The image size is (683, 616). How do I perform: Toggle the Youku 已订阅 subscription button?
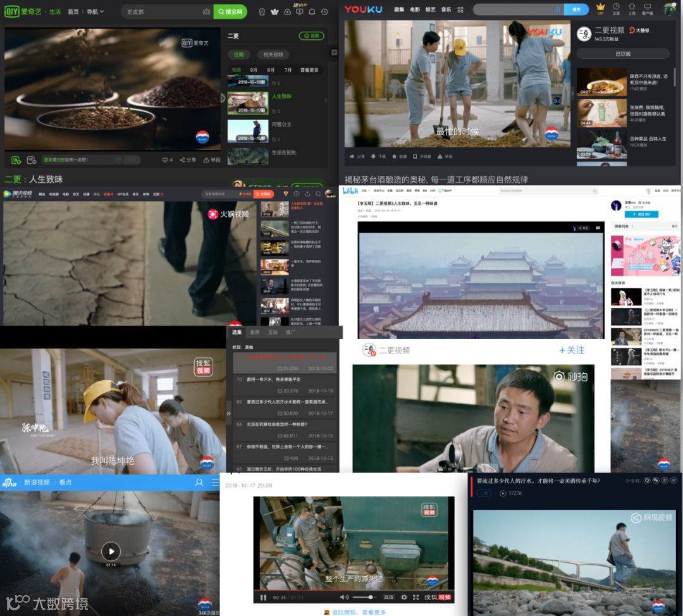click(623, 54)
